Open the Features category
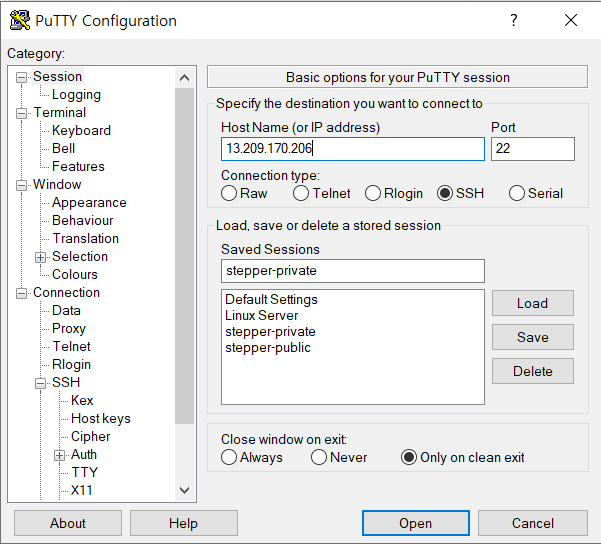The width and height of the screenshot is (601, 544). tap(78, 166)
